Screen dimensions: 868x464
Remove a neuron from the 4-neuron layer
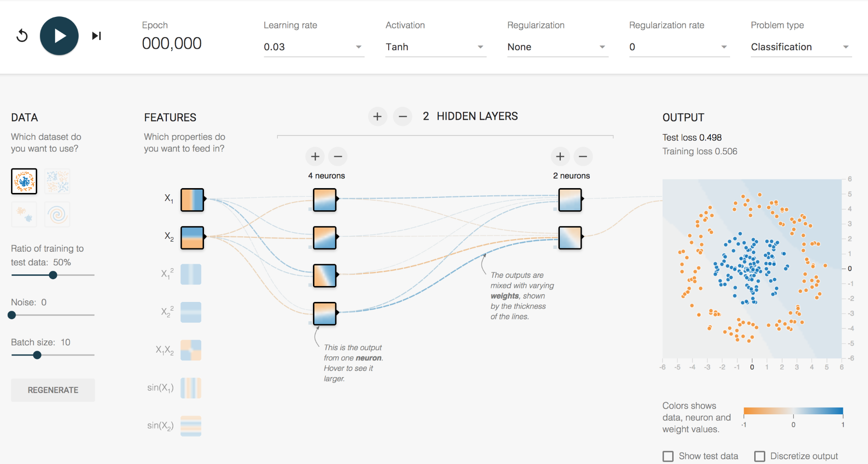click(338, 156)
